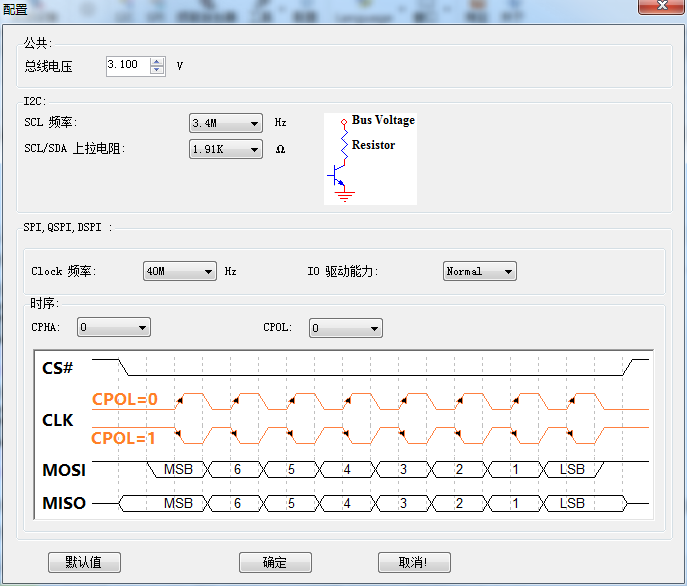Click the Resistor label in the circuit diagram
The width and height of the screenshot is (687, 586).
[x=373, y=145]
